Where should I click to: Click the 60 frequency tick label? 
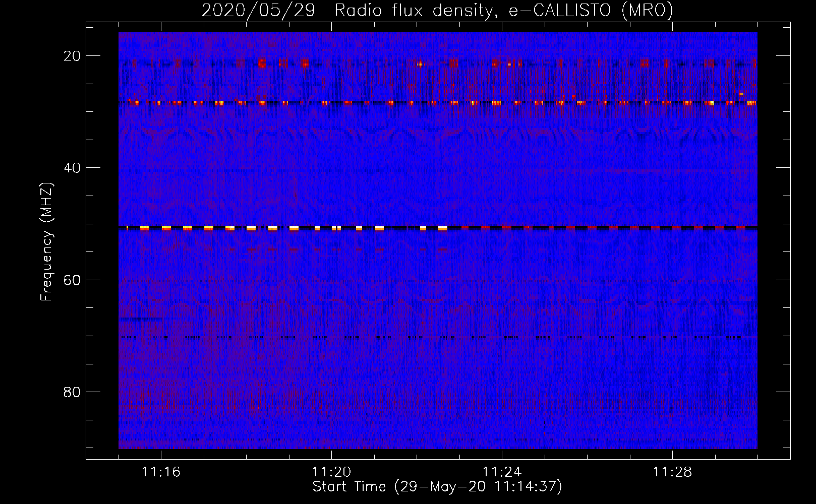(73, 280)
